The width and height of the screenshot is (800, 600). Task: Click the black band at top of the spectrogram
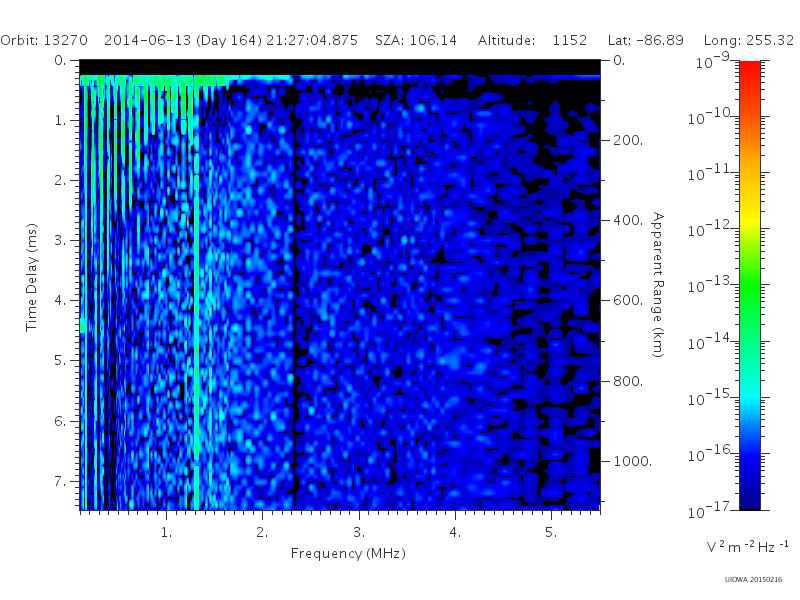pyautogui.click(x=340, y=67)
